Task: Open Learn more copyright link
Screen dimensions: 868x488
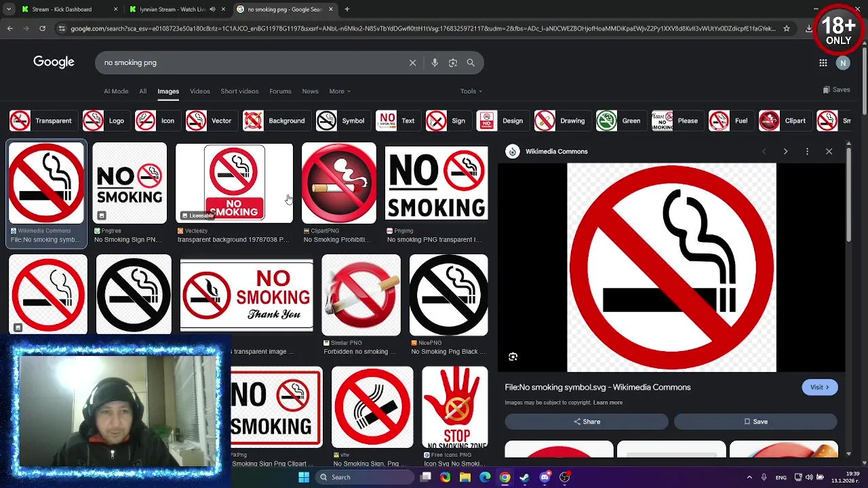Action: pyautogui.click(x=608, y=403)
